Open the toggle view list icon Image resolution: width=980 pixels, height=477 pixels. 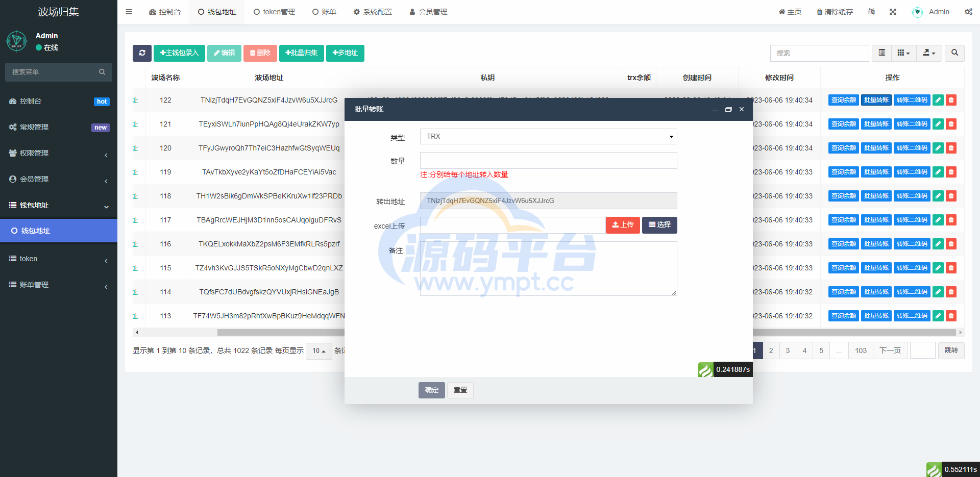881,53
